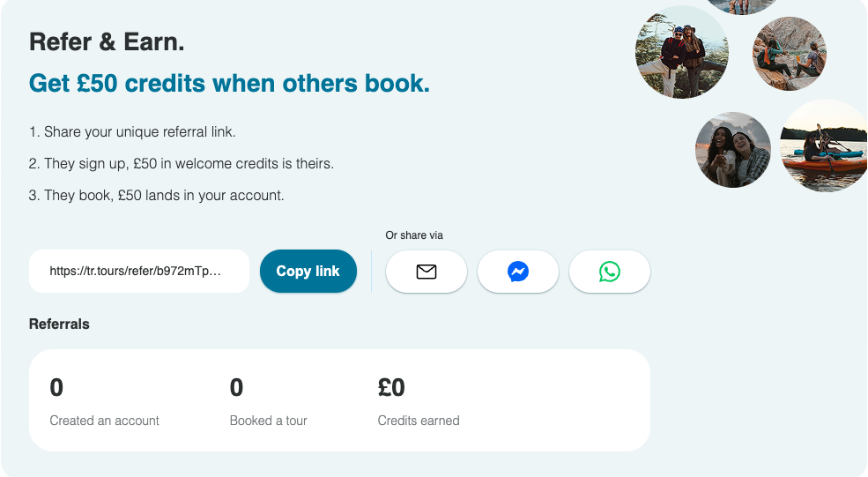The image size is (868, 477).
Task: Open the partially visible top circular photo
Action: pos(742,7)
